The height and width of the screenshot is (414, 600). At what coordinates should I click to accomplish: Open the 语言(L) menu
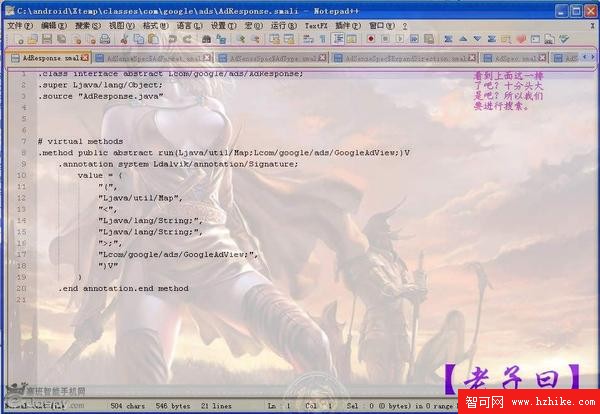(x=189, y=26)
